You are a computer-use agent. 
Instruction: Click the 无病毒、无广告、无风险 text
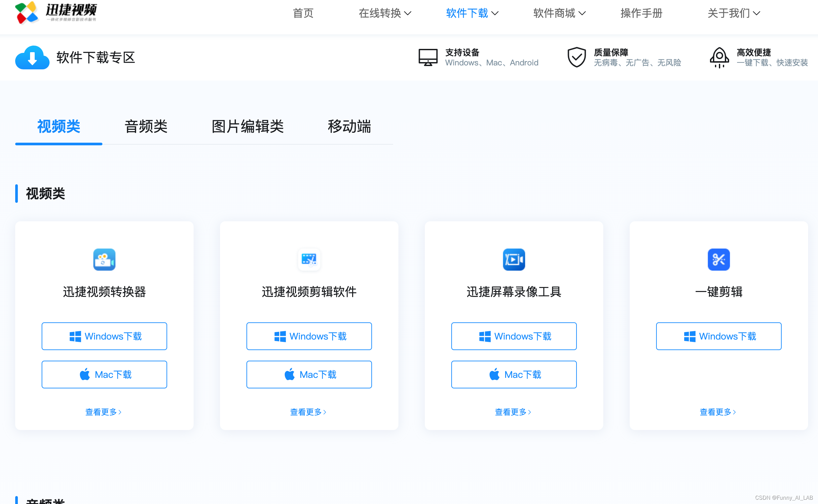coord(637,63)
